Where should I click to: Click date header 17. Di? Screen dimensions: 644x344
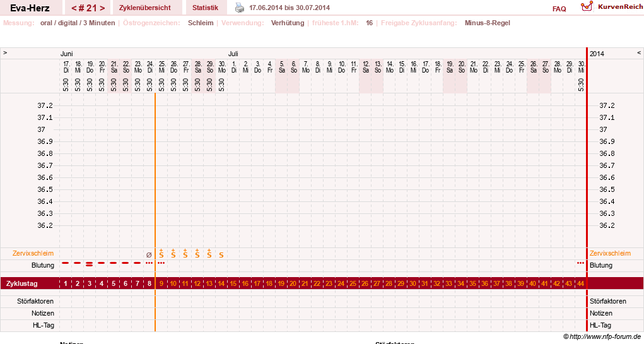66,67
